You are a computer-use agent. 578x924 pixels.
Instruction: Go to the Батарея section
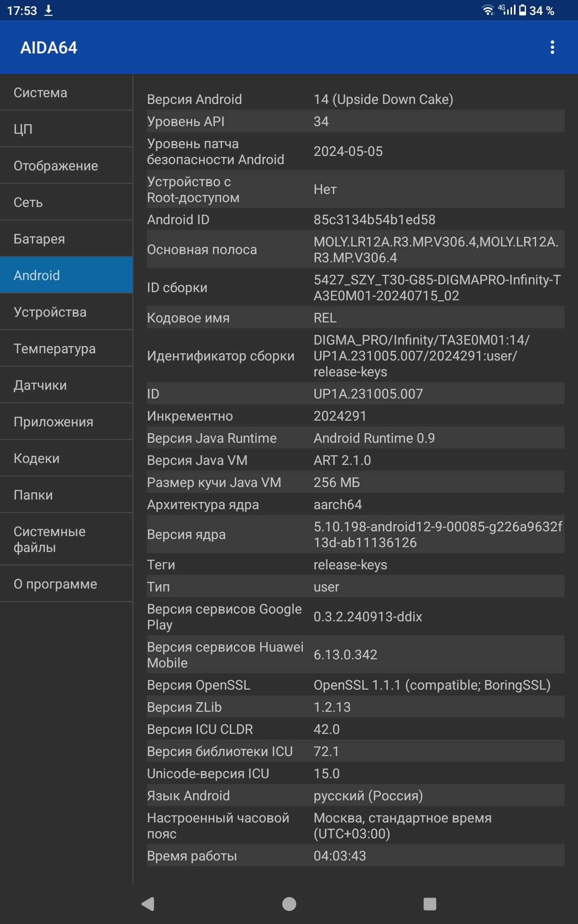[x=66, y=239]
